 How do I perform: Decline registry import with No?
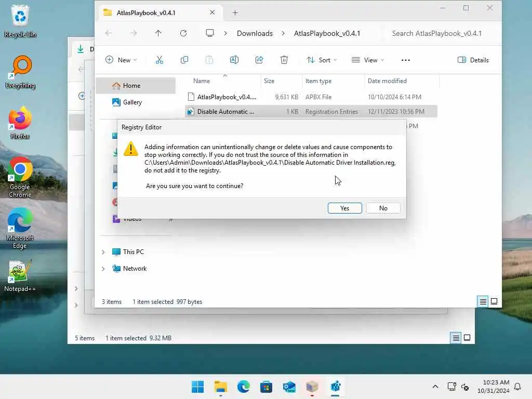coord(383,208)
